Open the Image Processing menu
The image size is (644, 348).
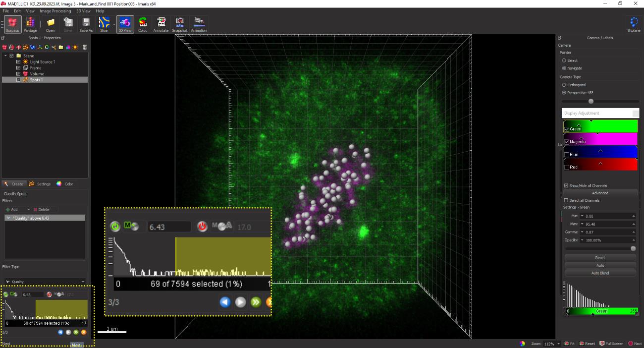[x=55, y=11]
